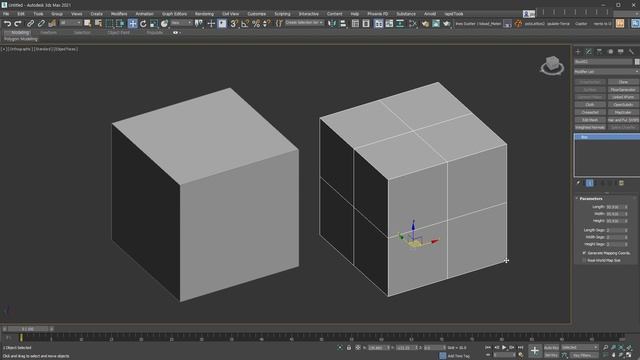640x360 pixels.
Task: Click the Play Animation button
Action: coord(504,347)
